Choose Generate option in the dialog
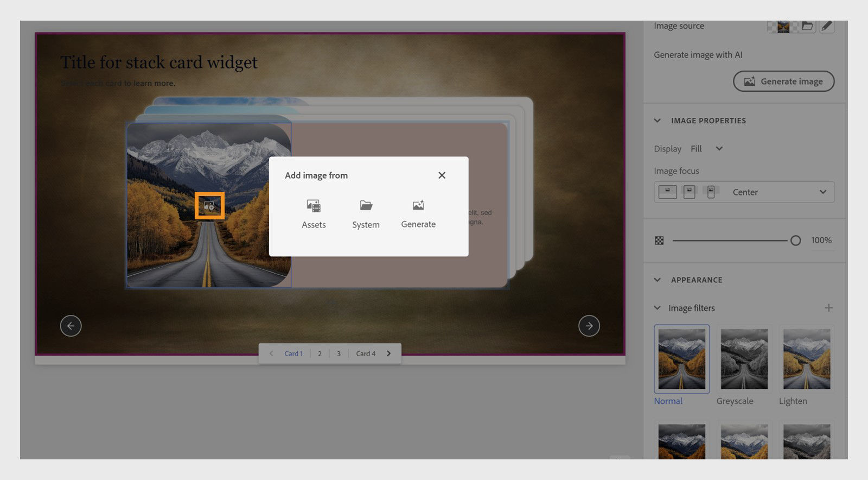This screenshot has width=868, height=480. click(x=418, y=214)
